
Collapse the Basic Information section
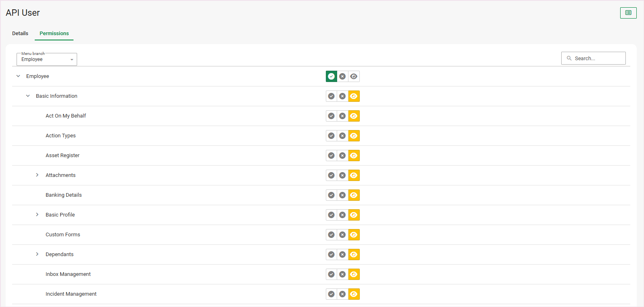coord(28,96)
